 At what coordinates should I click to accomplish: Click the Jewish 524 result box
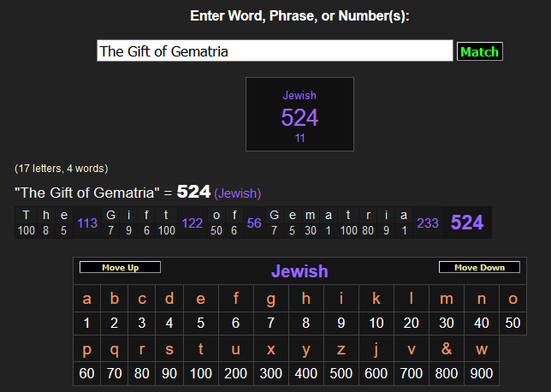click(x=299, y=114)
